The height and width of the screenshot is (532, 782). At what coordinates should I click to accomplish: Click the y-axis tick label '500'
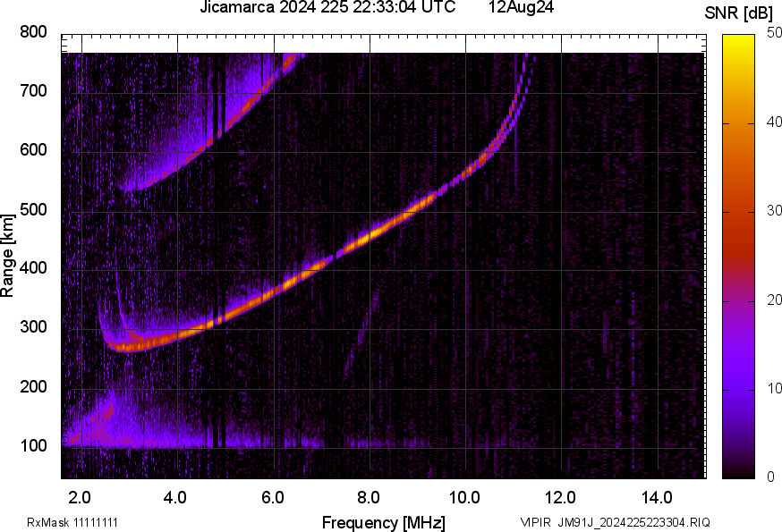33,209
